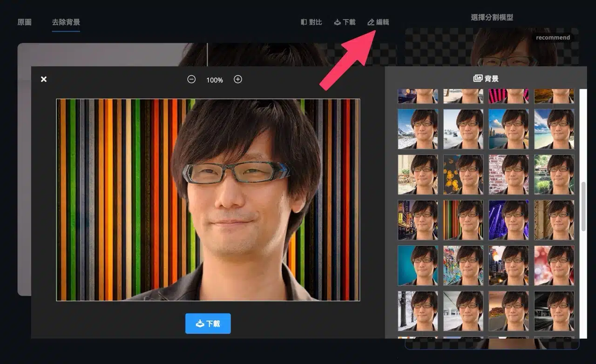Click the zoom in plus icon

[x=238, y=80]
